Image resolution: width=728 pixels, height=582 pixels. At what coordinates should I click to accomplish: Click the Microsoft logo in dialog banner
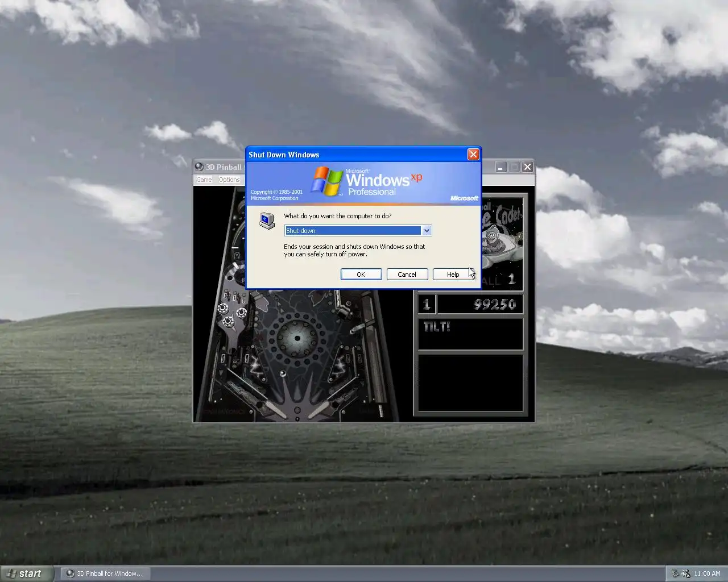coord(464,198)
